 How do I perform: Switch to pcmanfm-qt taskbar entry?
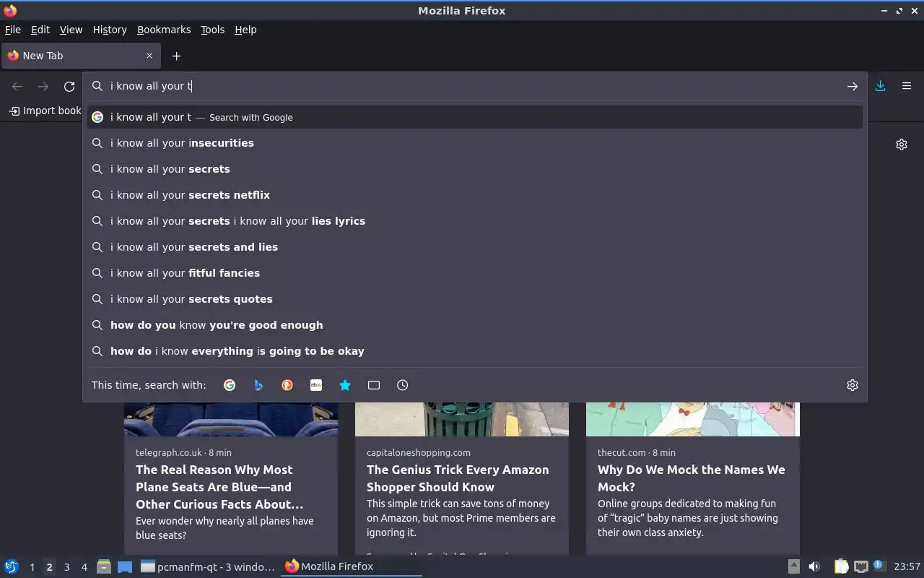coord(208,566)
